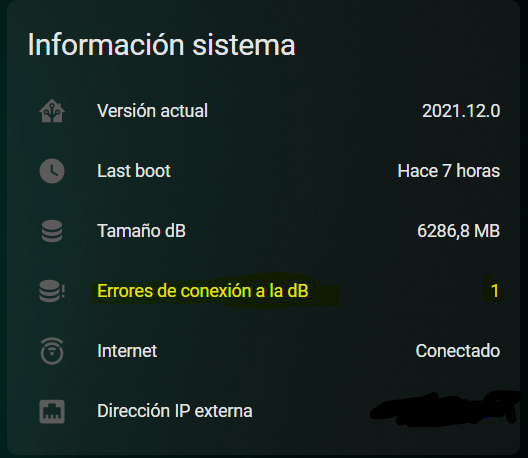Click the ethernet port IP icon

pyautogui.click(x=52, y=411)
